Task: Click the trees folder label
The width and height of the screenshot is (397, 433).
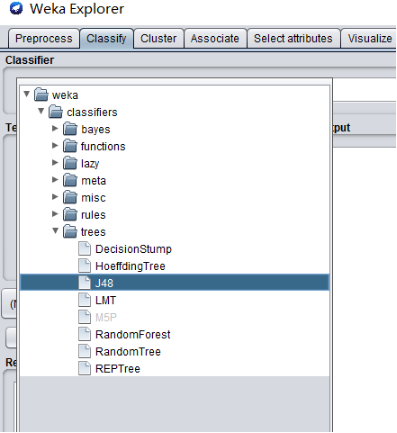Action: [93, 232]
